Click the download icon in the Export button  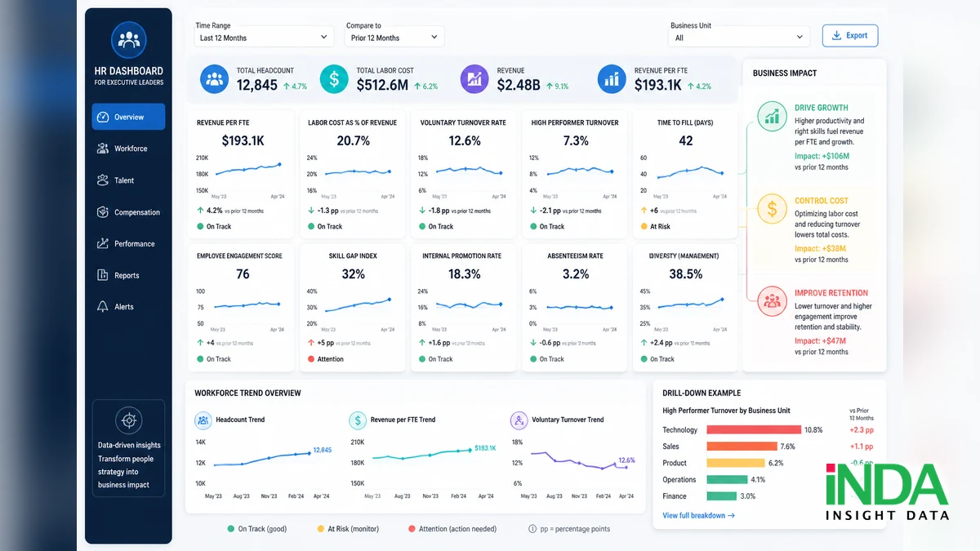[x=836, y=36]
